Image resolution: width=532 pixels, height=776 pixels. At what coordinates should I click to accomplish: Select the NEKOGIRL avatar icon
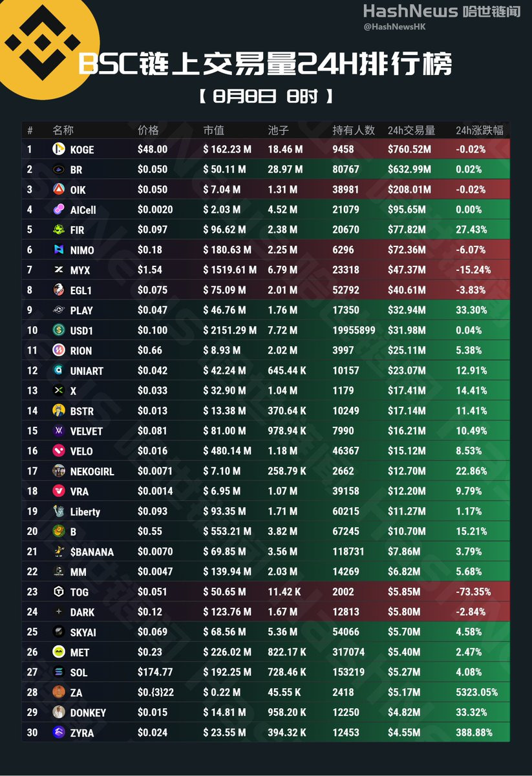tap(59, 471)
